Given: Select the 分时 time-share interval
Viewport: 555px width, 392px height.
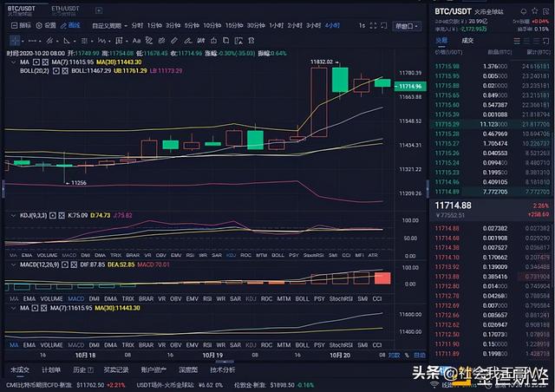Looking at the screenshot, I should click(x=137, y=25).
